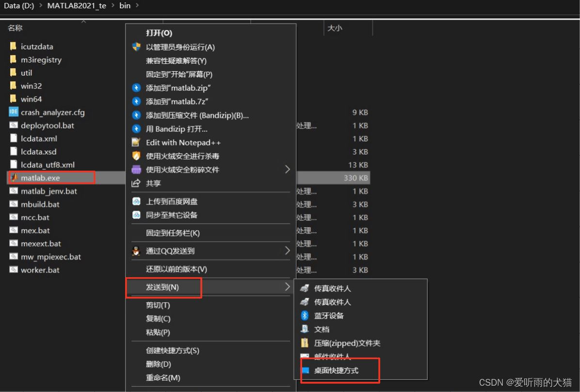Image resolution: width=580 pixels, height=392 pixels.
Task: Click the first 传真收件人 fax icon
Action: point(305,288)
